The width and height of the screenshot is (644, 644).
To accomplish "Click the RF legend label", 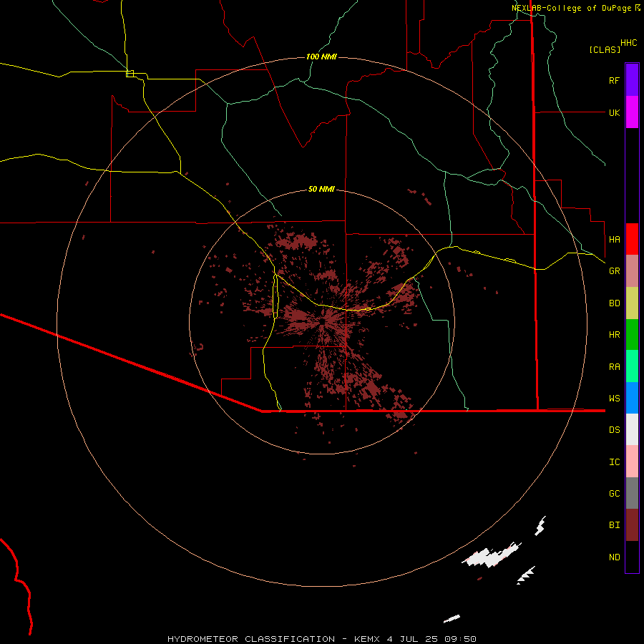I will tap(614, 80).
